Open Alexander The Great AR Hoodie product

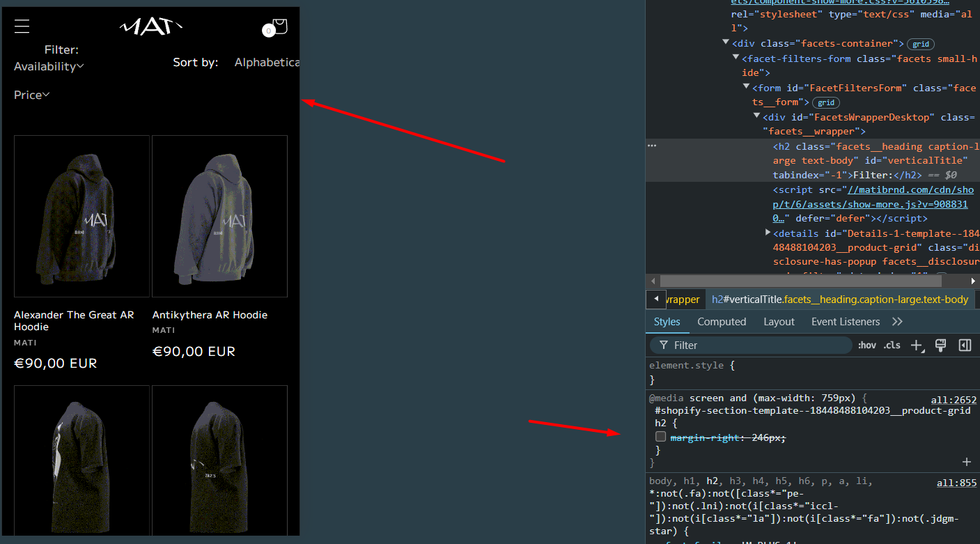tap(74, 320)
